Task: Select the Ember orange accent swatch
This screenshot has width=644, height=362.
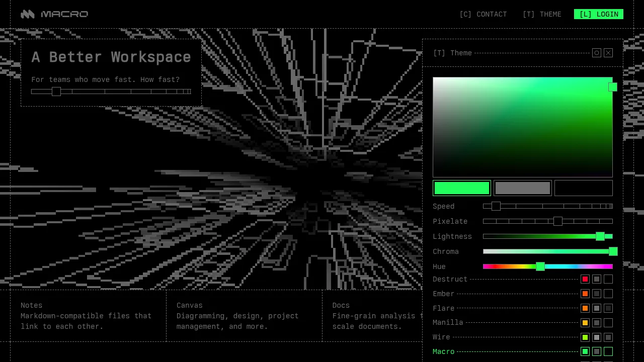Action: (585, 294)
